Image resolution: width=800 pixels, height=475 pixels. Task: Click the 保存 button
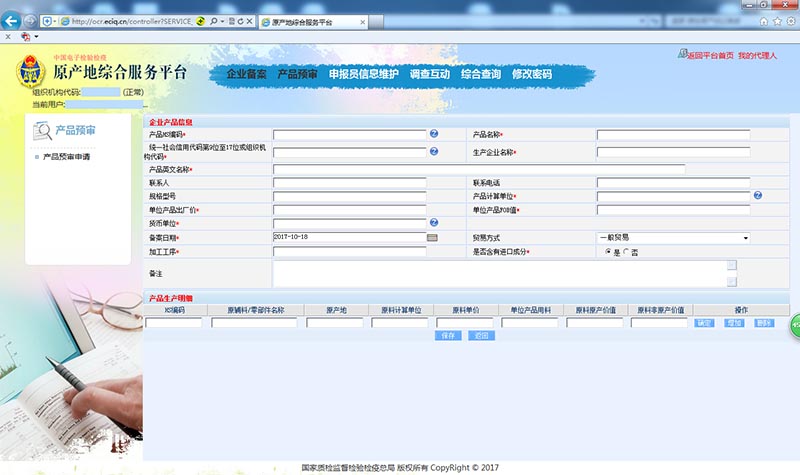447,336
